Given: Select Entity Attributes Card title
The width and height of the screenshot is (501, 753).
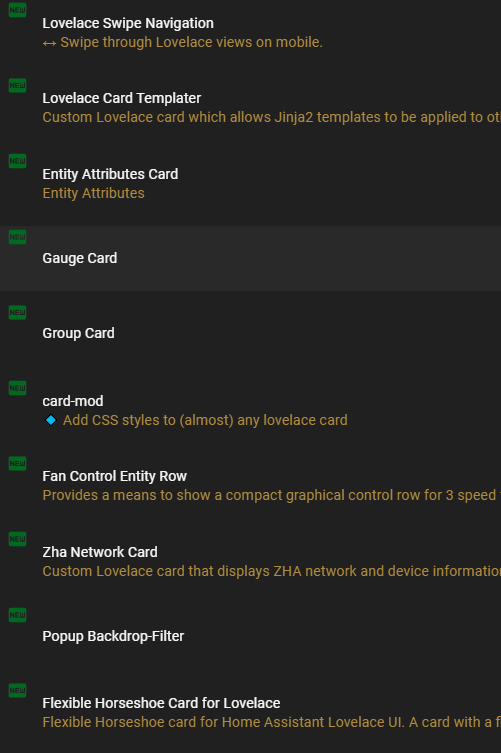Looking at the screenshot, I should 110,174.
